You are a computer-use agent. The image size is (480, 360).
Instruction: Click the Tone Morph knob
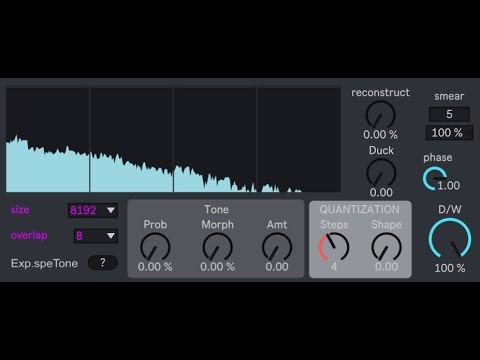click(x=217, y=247)
